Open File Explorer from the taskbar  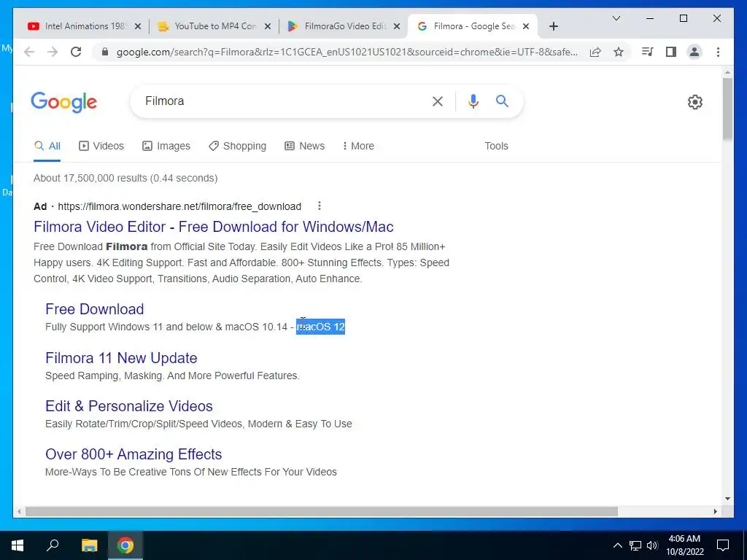click(89, 545)
